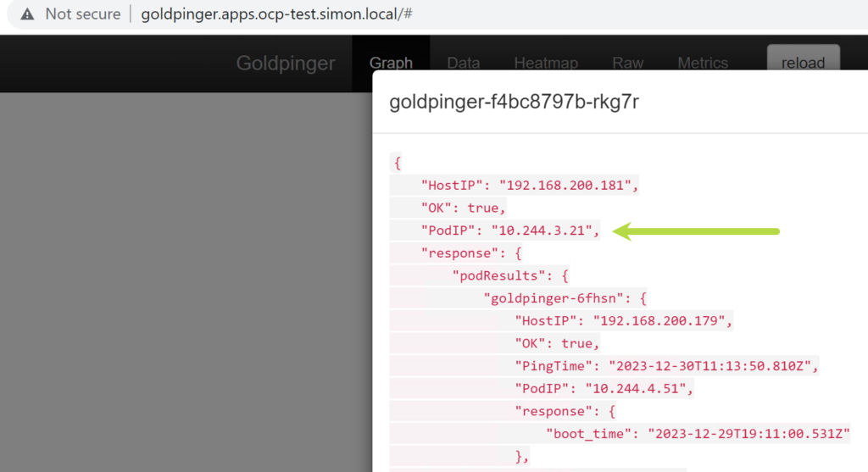
Task: Click the Goldpinger brand title
Action: [286, 63]
